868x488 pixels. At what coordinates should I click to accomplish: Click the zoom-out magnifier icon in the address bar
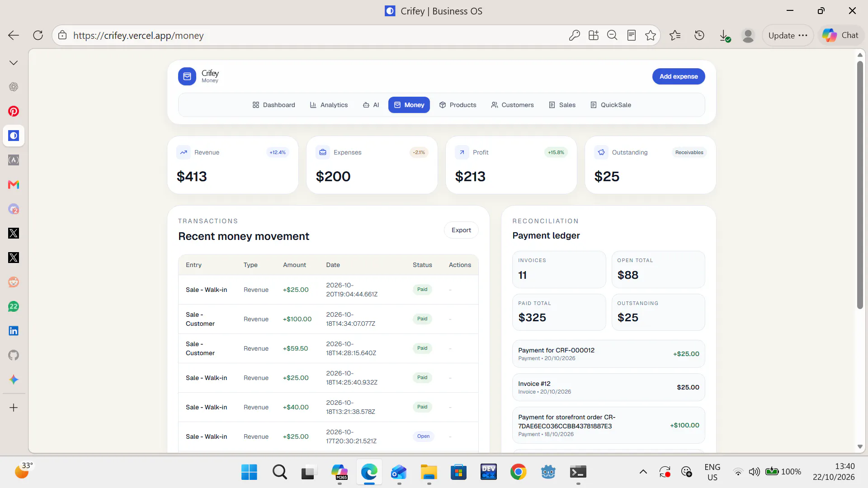pos(612,35)
